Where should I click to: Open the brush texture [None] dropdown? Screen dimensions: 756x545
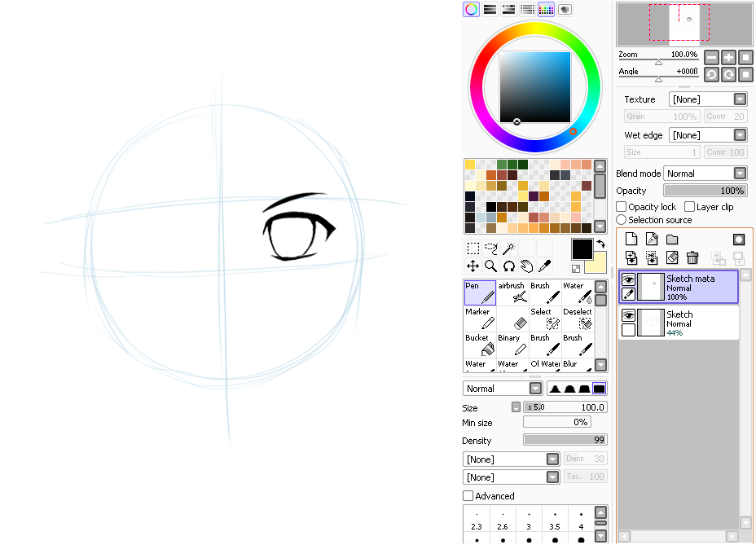coord(511,477)
